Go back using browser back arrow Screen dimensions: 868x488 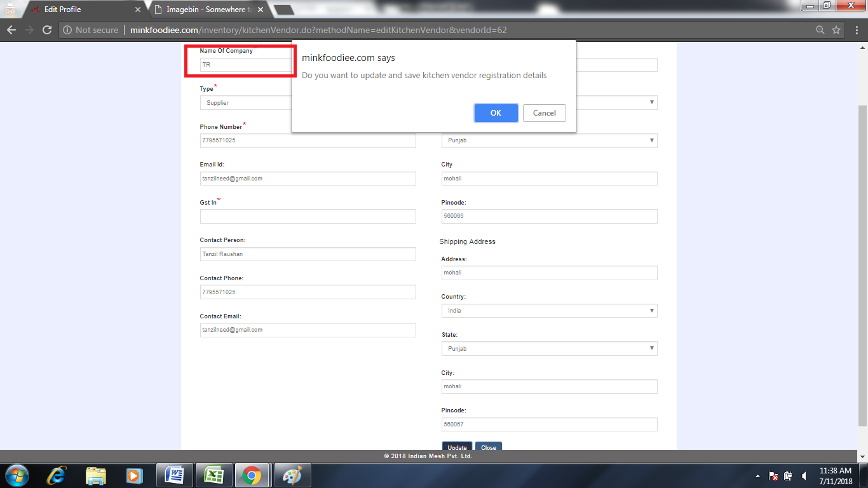[11, 30]
